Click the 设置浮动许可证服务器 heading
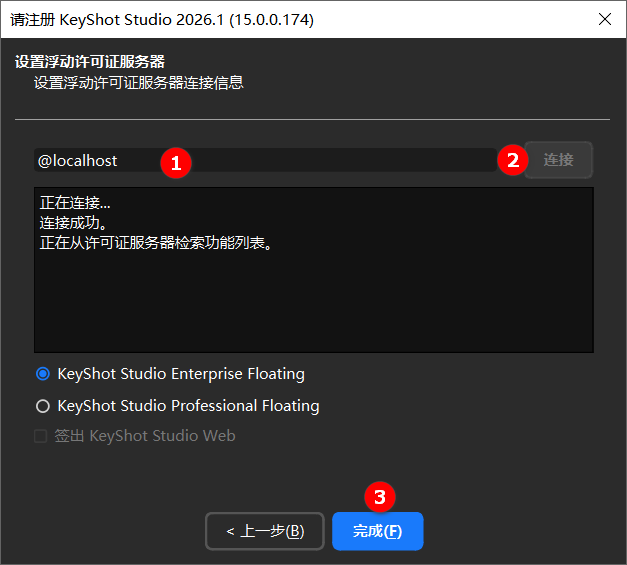This screenshot has width=627, height=565. [x=90, y=62]
